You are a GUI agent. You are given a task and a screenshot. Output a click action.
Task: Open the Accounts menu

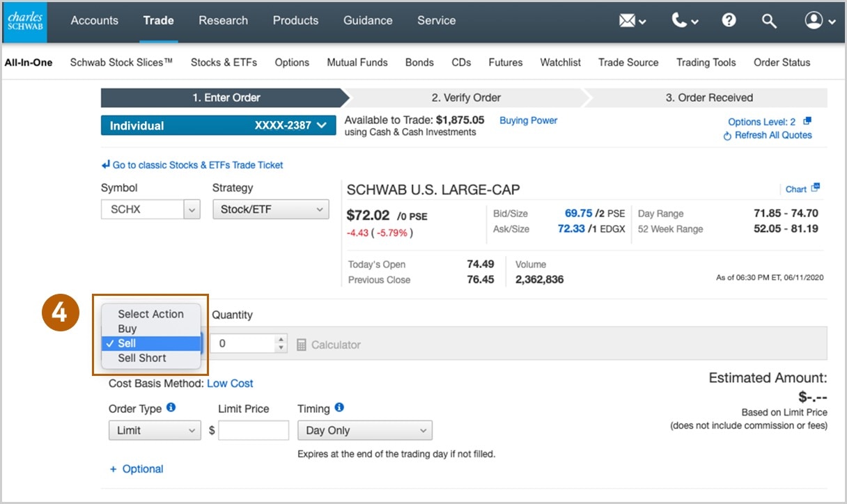click(95, 20)
